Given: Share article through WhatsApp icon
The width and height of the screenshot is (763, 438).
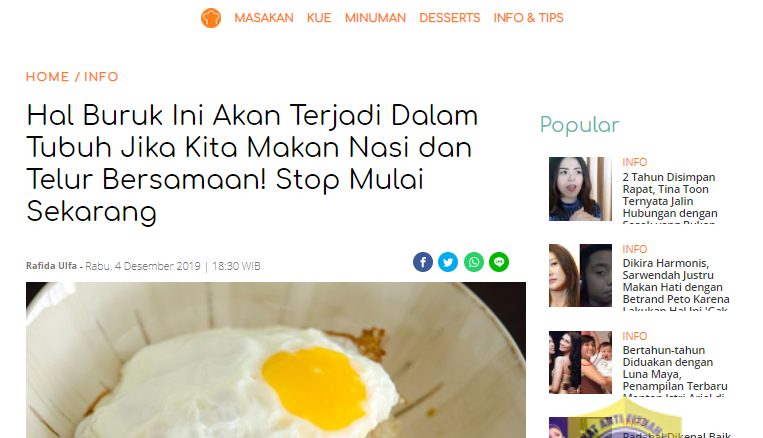Looking at the screenshot, I should pyautogui.click(x=473, y=262).
